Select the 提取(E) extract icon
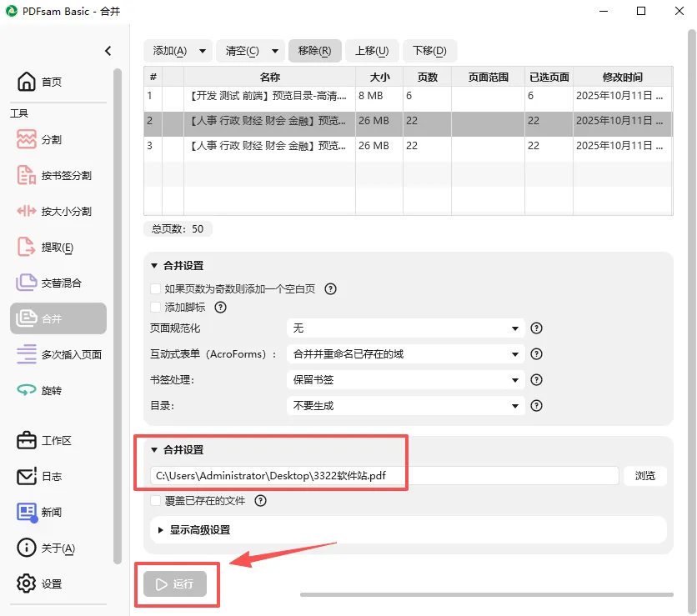Viewport: 697px width, 616px height. tap(26, 247)
